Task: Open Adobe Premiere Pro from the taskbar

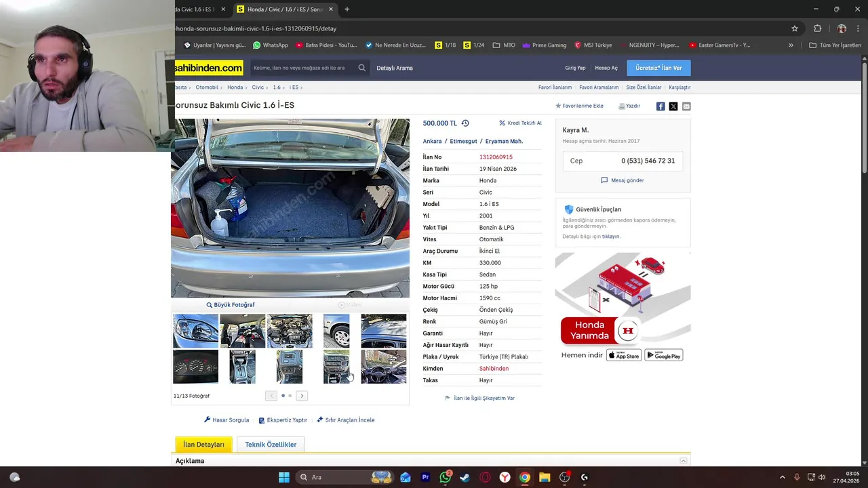Action: (x=426, y=477)
